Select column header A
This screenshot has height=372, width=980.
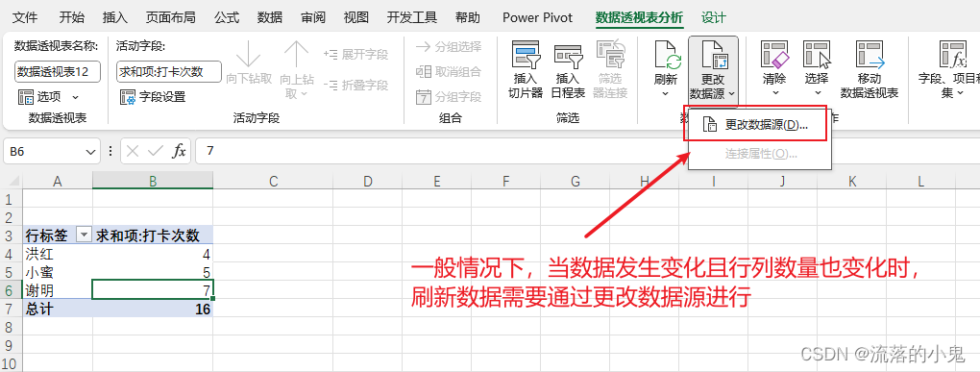[x=58, y=181]
